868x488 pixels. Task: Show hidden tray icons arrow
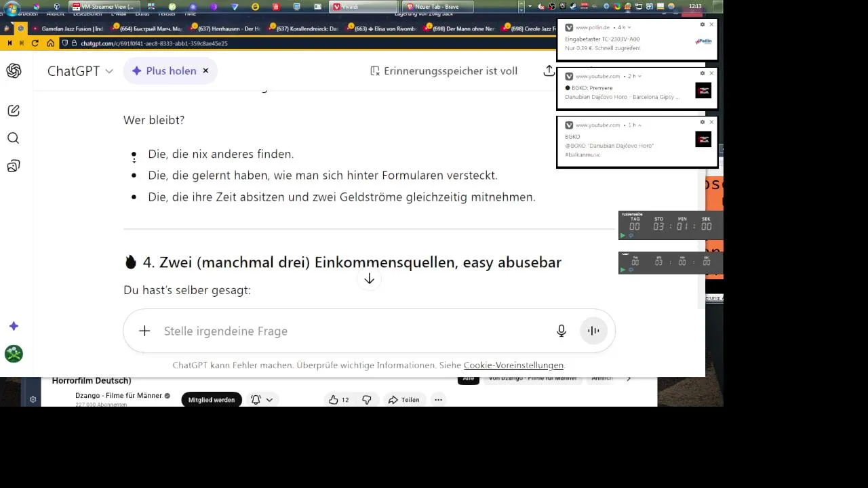point(531,7)
